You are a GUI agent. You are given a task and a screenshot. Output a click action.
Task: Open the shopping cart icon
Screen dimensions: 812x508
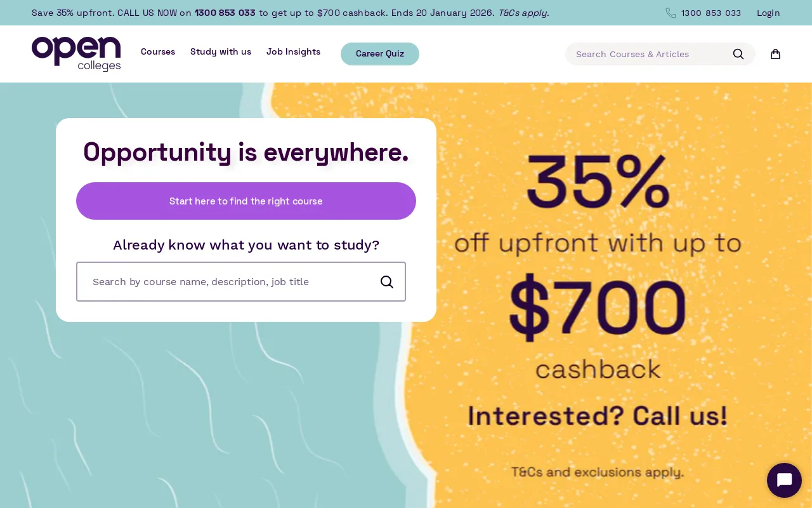[775, 54]
